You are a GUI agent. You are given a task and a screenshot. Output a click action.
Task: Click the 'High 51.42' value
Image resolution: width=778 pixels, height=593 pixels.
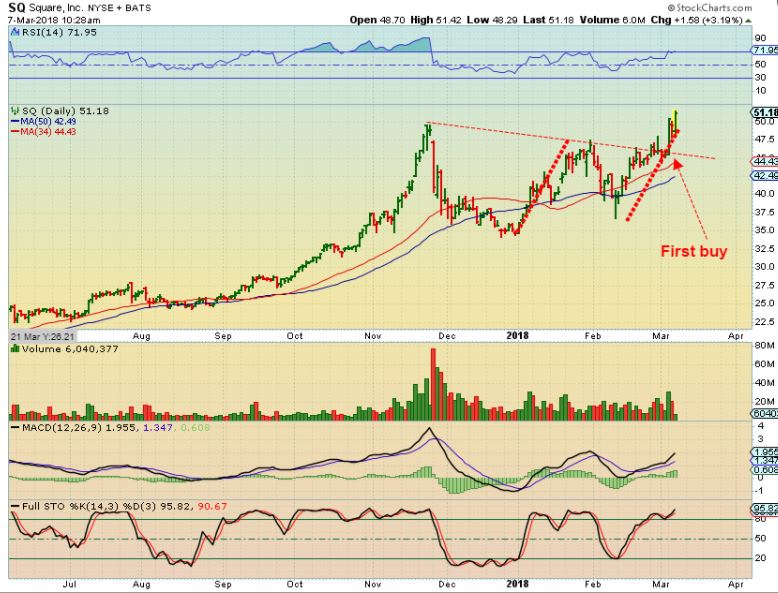tap(435, 20)
